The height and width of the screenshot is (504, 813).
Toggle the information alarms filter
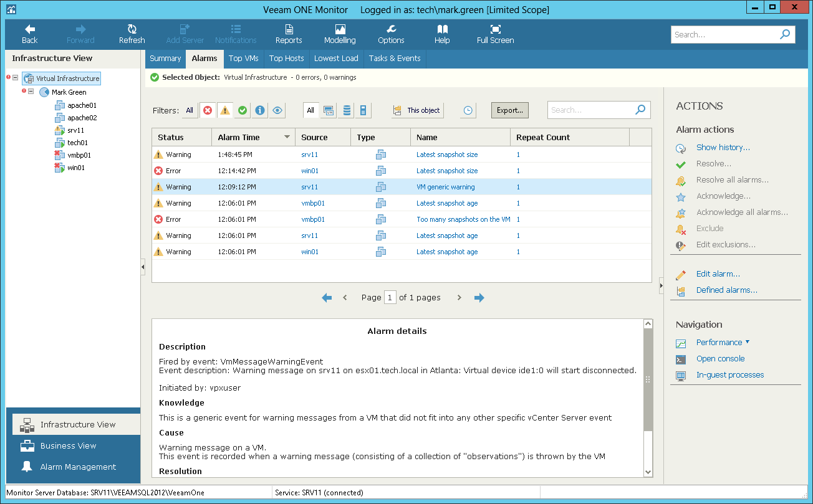(x=260, y=110)
